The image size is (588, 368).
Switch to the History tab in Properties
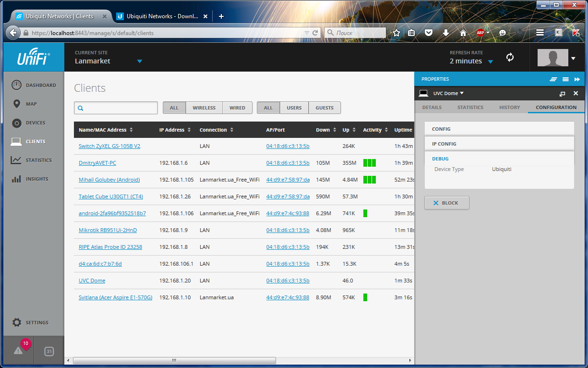pos(509,107)
